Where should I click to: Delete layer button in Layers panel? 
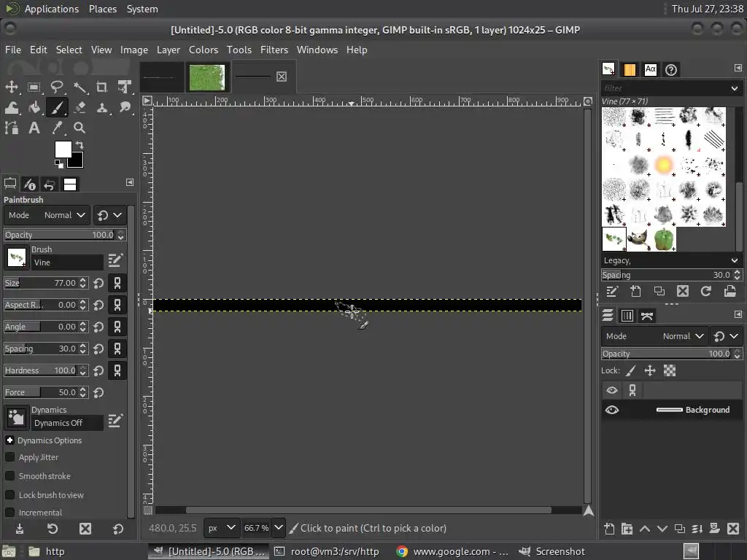click(733, 529)
